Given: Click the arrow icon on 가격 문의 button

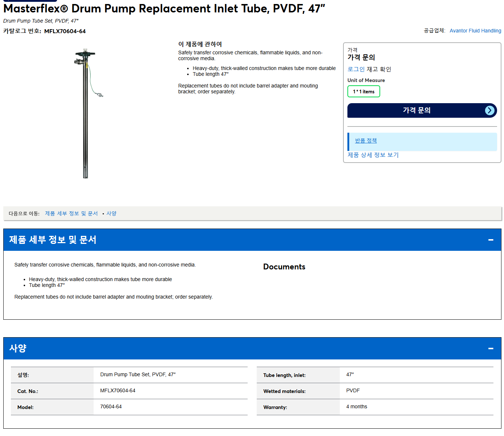Looking at the screenshot, I should pyautogui.click(x=489, y=110).
